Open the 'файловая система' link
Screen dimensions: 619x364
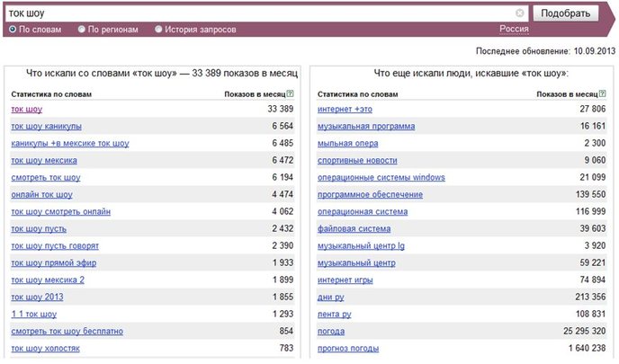click(354, 228)
